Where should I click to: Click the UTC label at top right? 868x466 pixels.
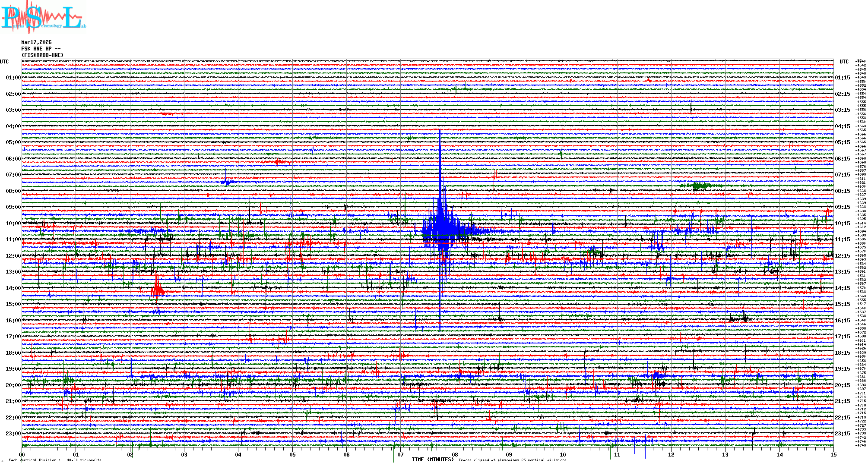pyautogui.click(x=844, y=62)
